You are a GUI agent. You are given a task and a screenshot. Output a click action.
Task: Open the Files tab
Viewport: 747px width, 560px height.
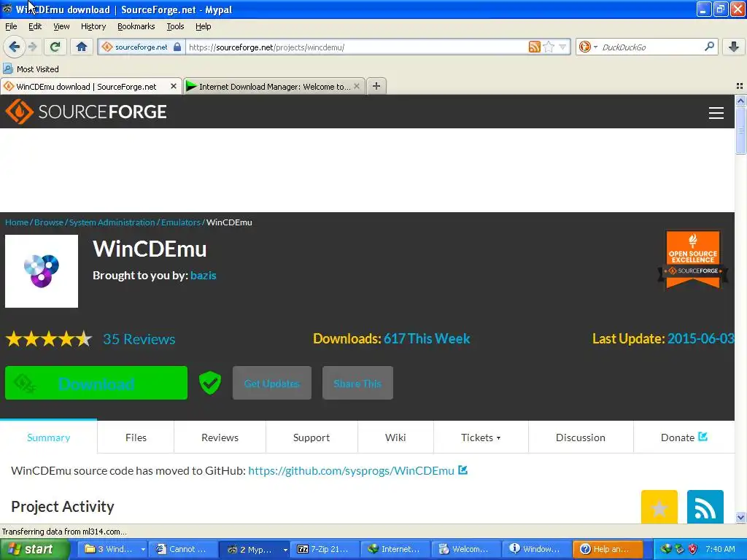(136, 437)
